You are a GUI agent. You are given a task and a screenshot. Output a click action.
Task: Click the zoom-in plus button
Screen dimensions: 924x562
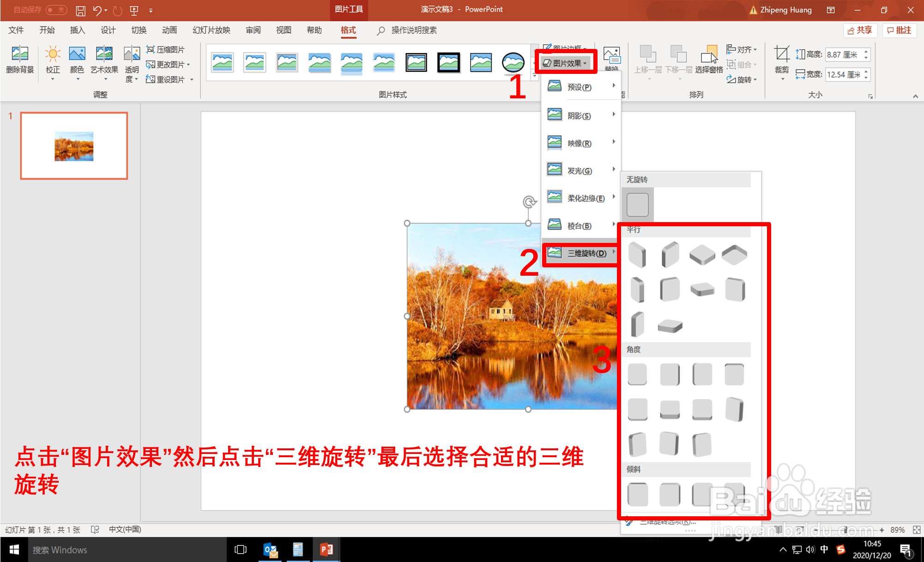tap(882, 530)
